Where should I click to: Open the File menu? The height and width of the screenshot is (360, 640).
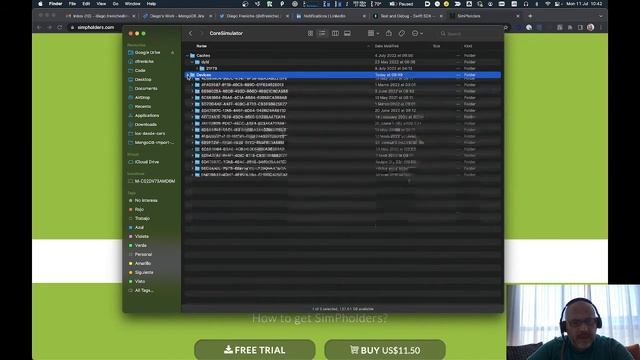coord(72,4)
